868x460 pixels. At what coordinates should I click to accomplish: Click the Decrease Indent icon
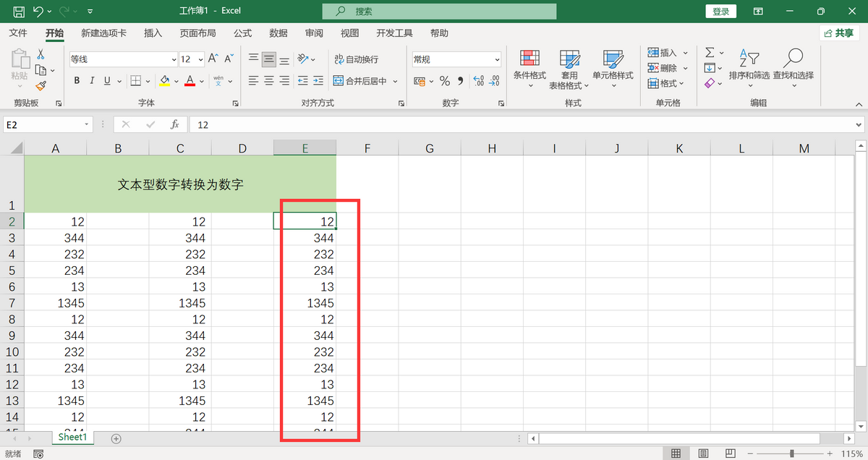coord(303,81)
